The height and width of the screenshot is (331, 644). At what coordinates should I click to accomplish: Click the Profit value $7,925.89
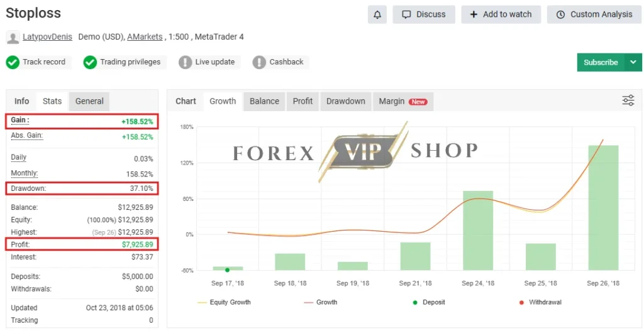click(137, 245)
